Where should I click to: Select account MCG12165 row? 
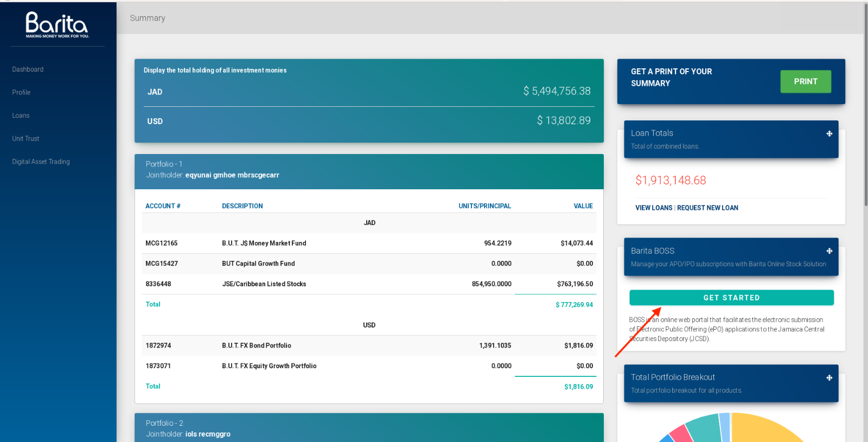tap(369, 244)
